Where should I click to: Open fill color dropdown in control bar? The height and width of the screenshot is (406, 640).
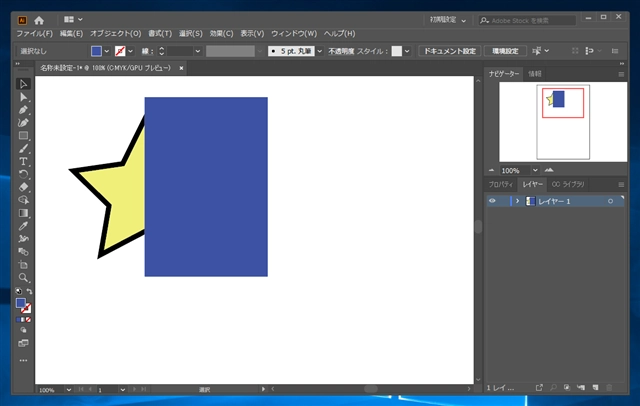pyautogui.click(x=107, y=51)
